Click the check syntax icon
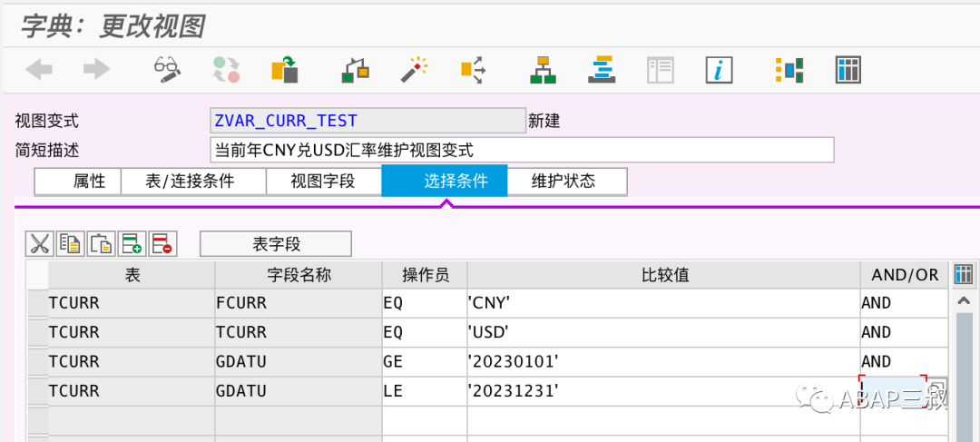 tap(355, 69)
